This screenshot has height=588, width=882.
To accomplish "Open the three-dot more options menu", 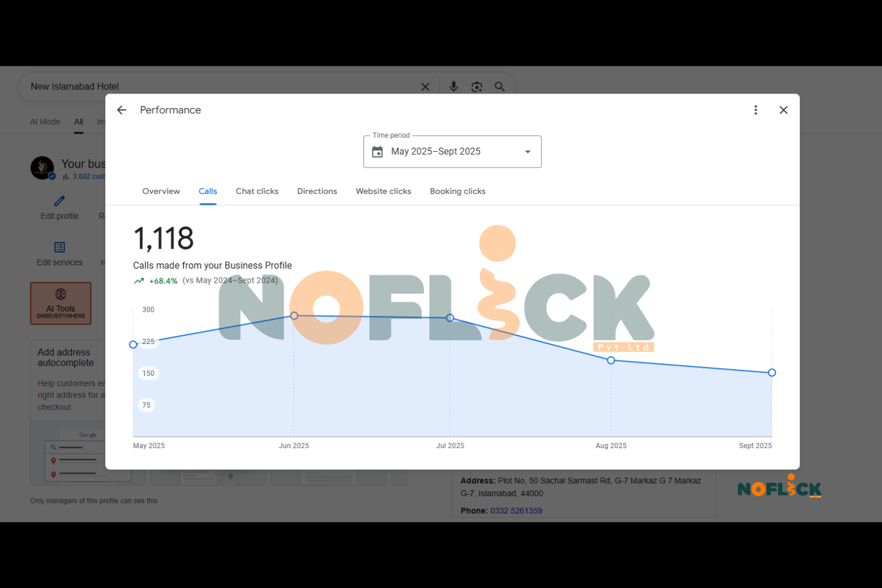I will click(x=756, y=110).
